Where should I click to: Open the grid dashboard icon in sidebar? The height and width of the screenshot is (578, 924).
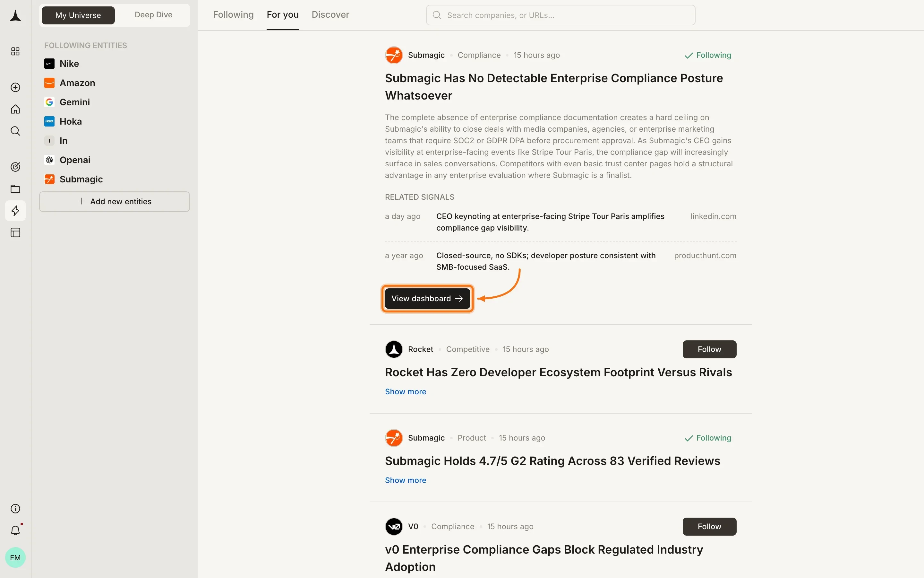(x=15, y=51)
